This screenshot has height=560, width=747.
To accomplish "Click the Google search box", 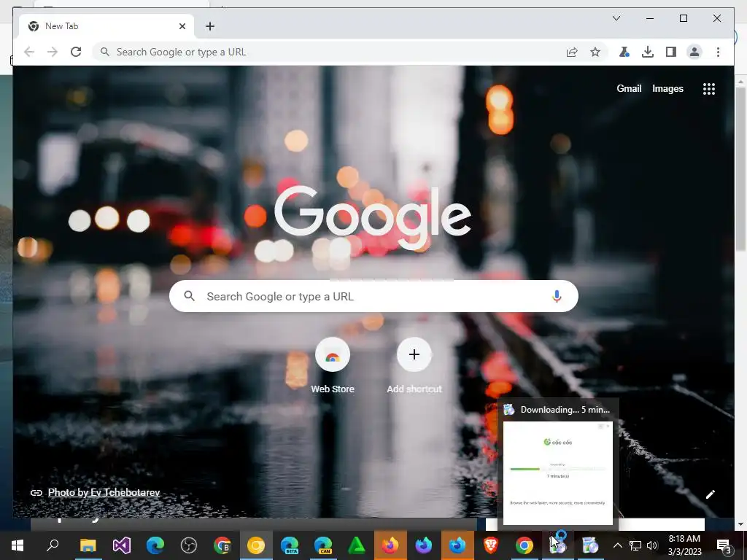I will (373, 296).
